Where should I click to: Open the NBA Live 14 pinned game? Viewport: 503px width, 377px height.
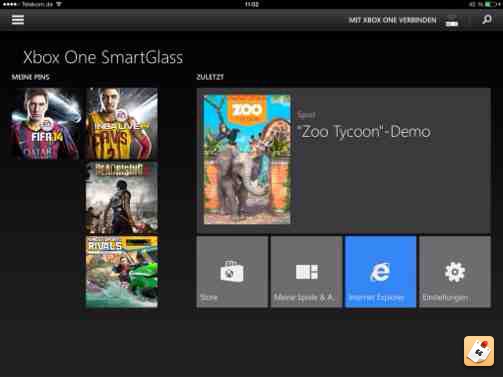pos(122,124)
